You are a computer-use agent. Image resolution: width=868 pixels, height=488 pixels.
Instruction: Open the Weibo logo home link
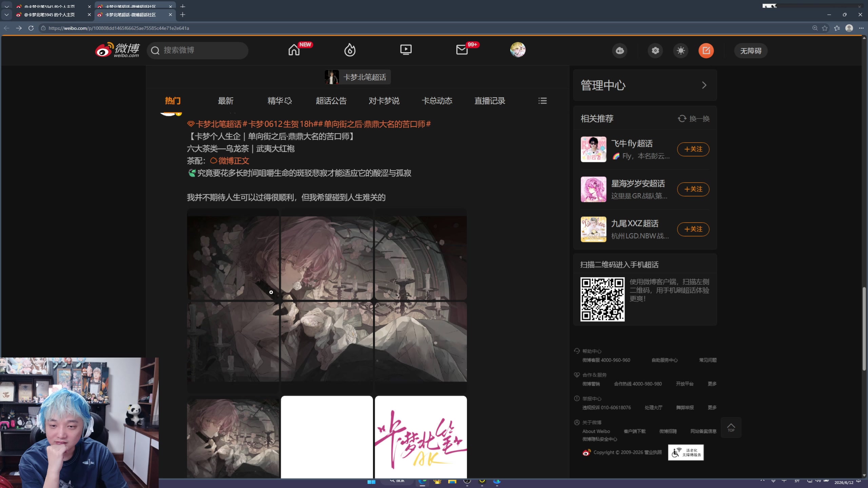pos(117,50)
